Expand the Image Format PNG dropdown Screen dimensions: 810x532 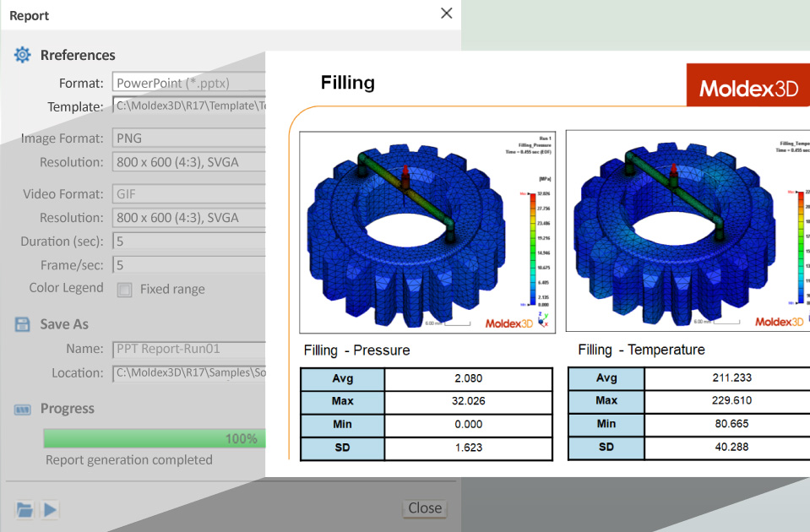(188, 138)
